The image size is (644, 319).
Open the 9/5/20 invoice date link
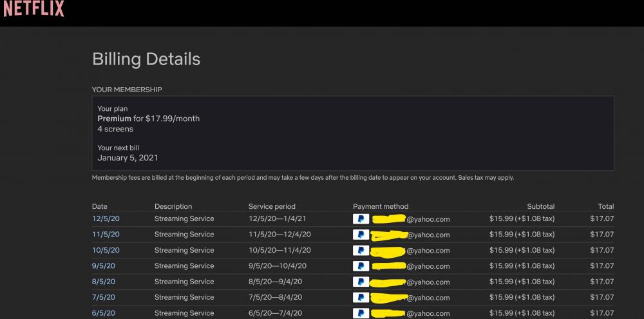(104, 266)
